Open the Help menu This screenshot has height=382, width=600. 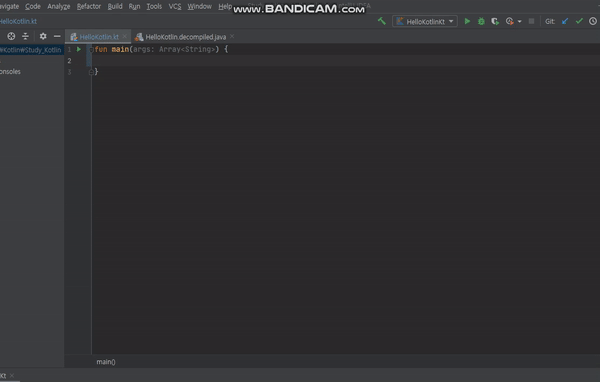[x=225, y=7]
